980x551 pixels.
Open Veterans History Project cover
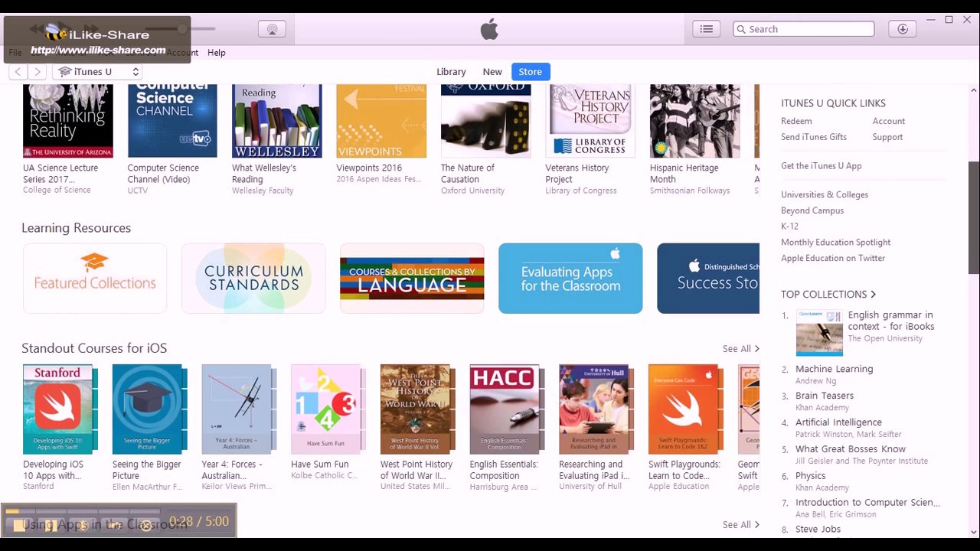click(590, 121)
